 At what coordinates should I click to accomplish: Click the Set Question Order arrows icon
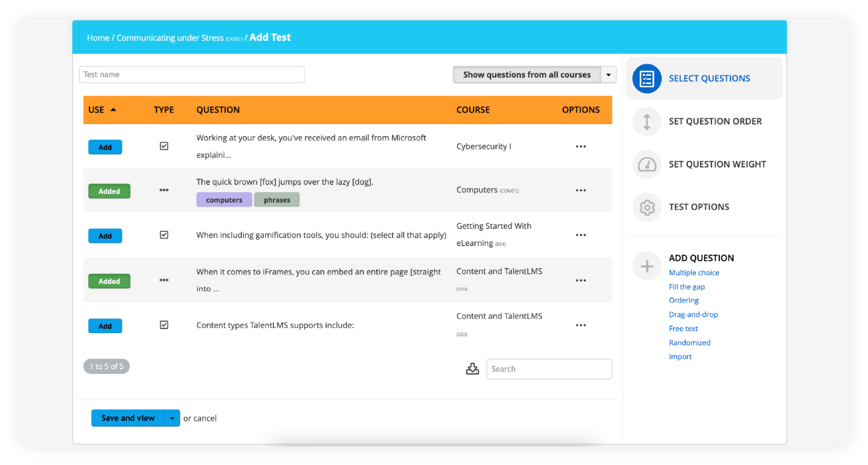tap(646, 122)
